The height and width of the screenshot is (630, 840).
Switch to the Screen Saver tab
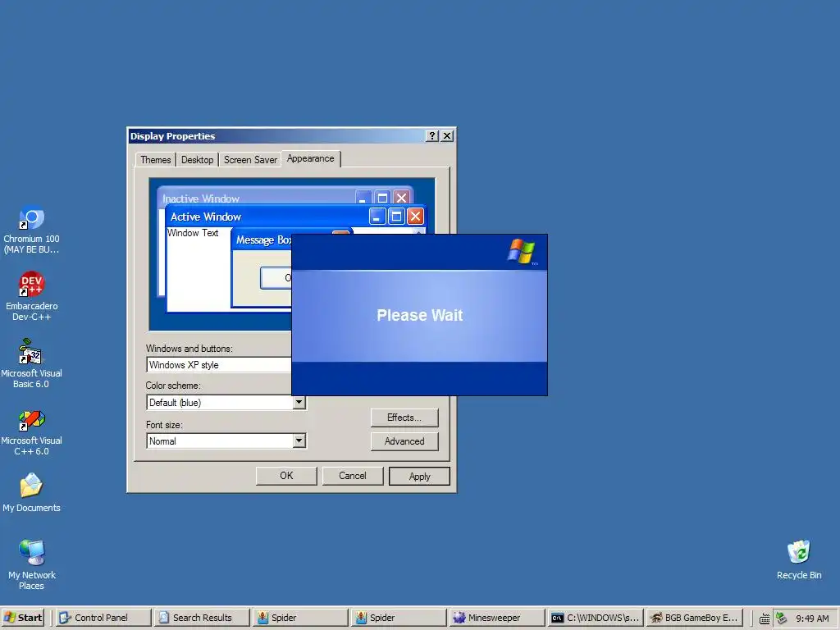pos(250,160)
